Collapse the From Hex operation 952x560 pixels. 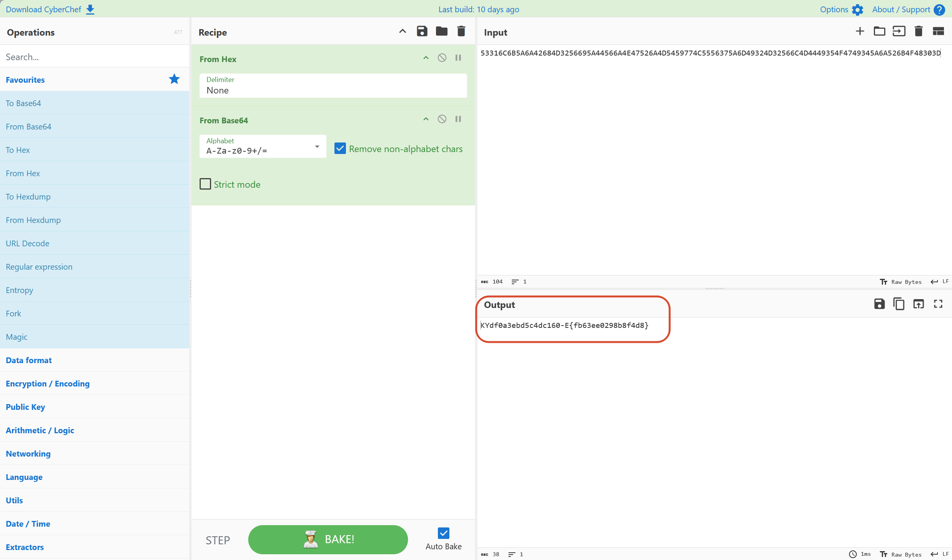click(426, 58)
